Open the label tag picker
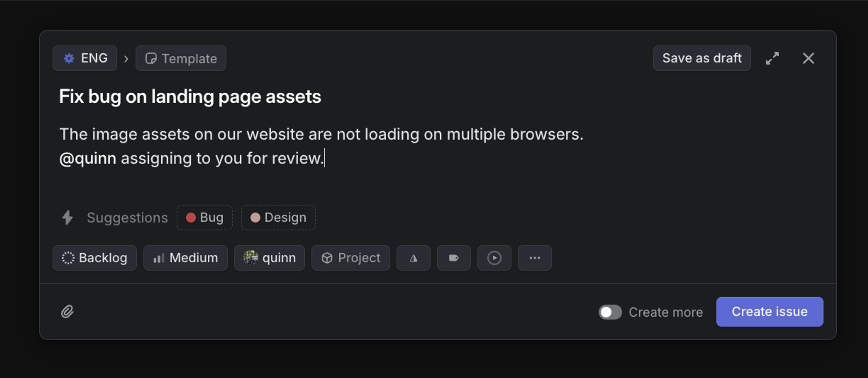 (454, 258)
